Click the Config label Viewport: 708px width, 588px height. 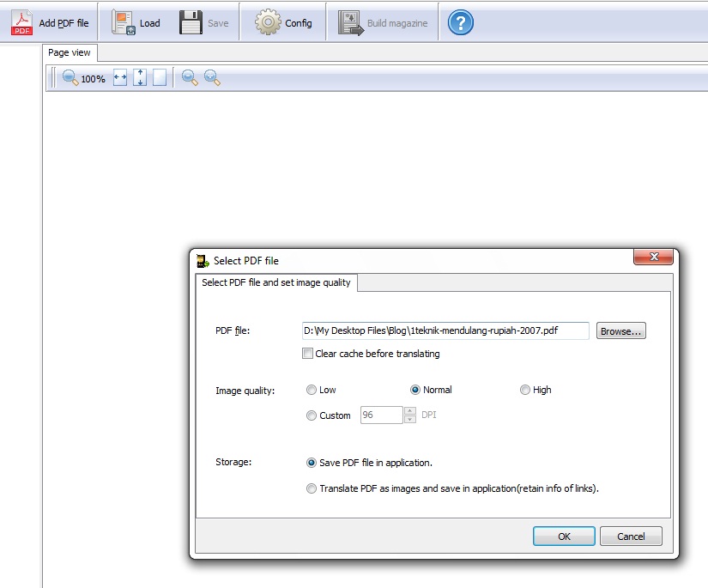tap(299, 23)
